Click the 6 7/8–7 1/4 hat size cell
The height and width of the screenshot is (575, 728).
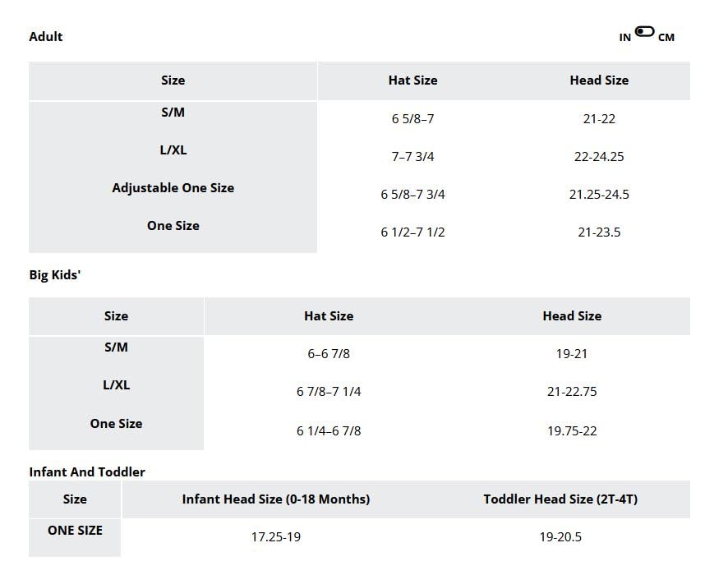[329, 392]
